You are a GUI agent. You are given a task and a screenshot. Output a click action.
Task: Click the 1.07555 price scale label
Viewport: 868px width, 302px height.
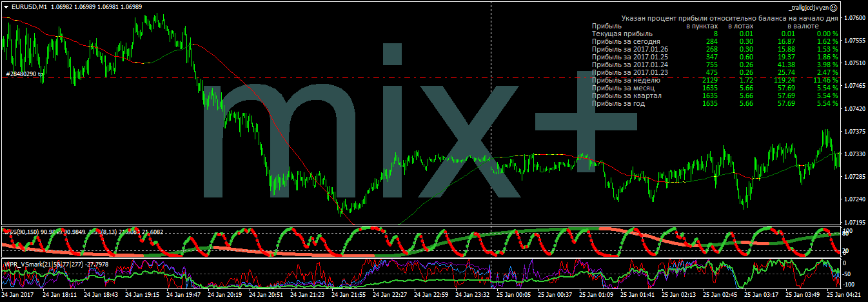(854, 40)
